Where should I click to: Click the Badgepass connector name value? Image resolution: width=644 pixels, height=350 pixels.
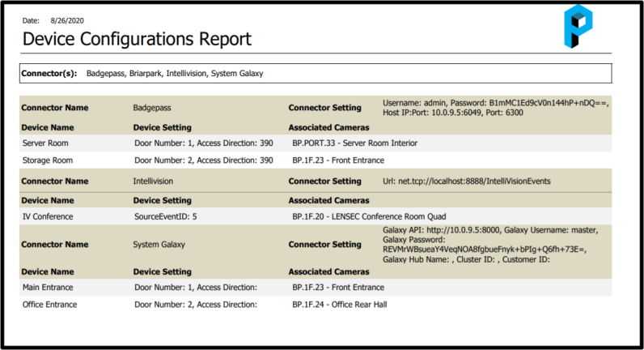[152, 108]
